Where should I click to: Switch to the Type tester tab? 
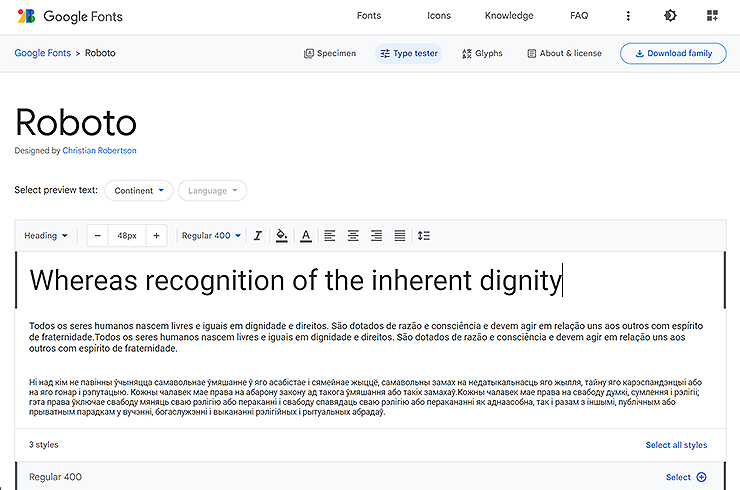(409, 53)
